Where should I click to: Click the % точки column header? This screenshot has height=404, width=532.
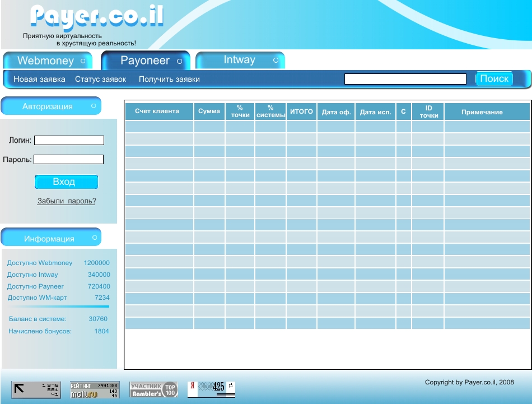[240, 112]
